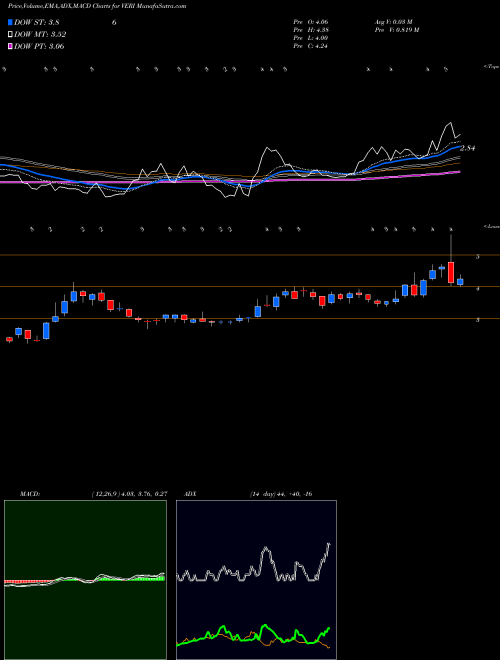Click the price axis label '5'
Image resolution: width=500 pixels, height=660 pixels.
(478, 256)
